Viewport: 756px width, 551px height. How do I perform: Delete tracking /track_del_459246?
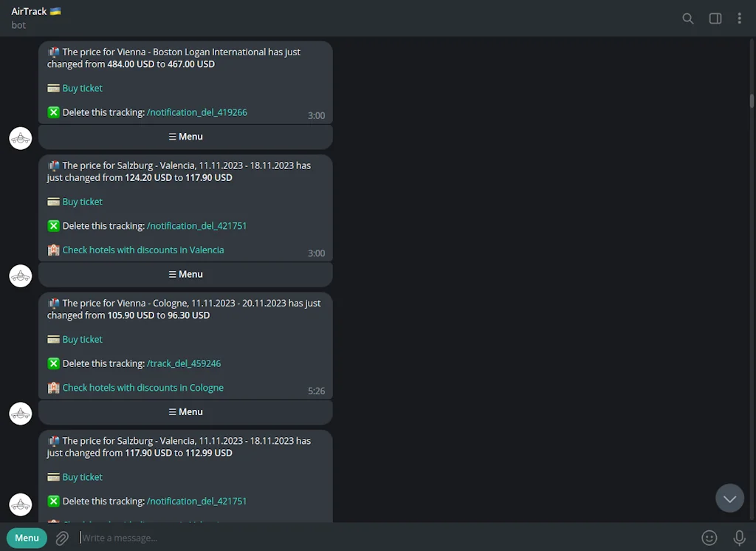[184, 363]
